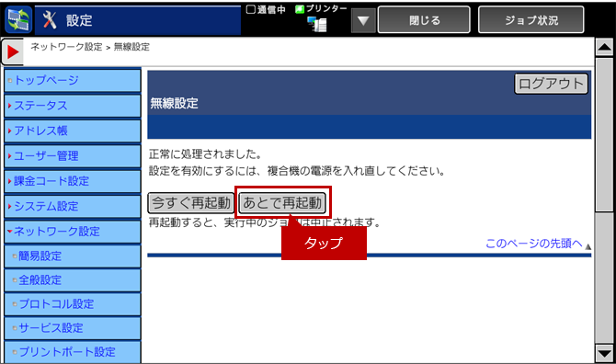Follow このページの先頭へ link
The width and height of the screenshot is (616, 364).
click(x=534, y=244)
